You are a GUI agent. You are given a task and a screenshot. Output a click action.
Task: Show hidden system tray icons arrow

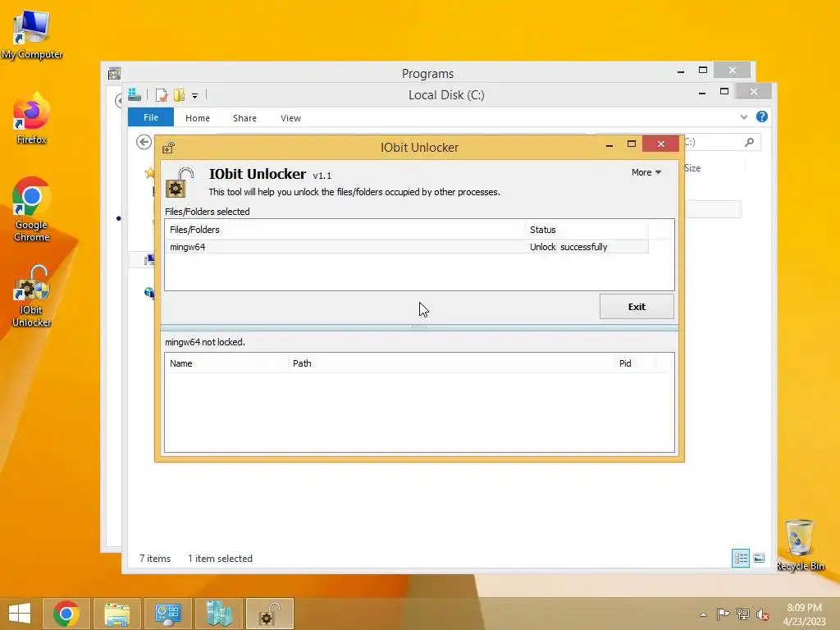point(703,614)
